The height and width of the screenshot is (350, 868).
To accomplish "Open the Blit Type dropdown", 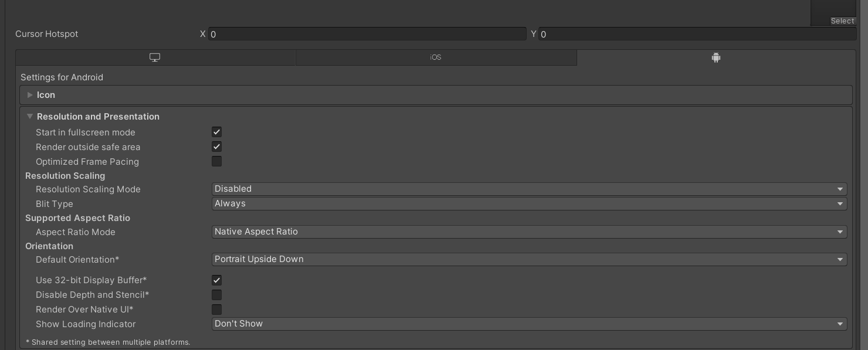I will click(x=529, y=203).
